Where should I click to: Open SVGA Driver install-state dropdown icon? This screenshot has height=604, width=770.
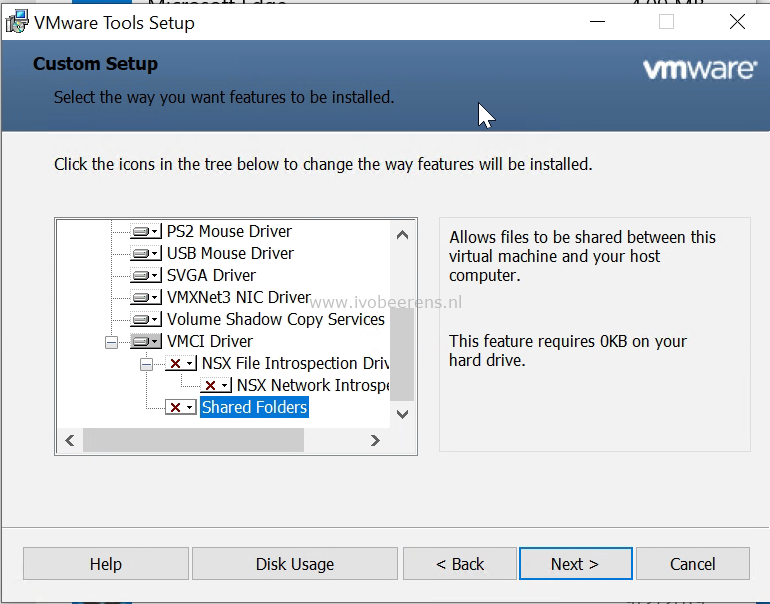pyautogui.click(x=146, y=275)
